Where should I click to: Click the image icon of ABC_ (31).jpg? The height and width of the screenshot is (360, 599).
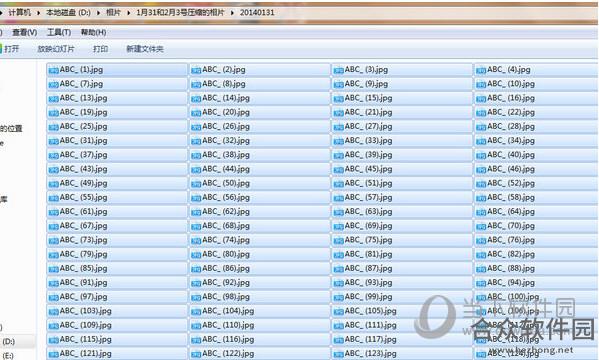(53, 141)
